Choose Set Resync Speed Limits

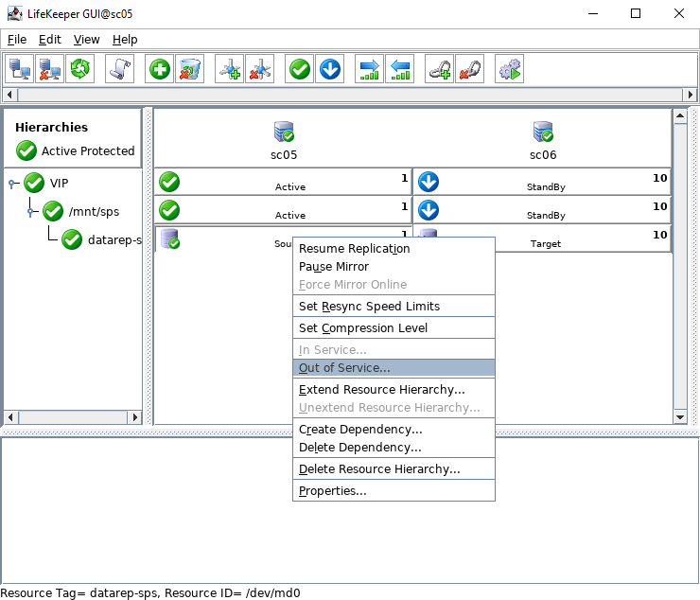point(394,306)
